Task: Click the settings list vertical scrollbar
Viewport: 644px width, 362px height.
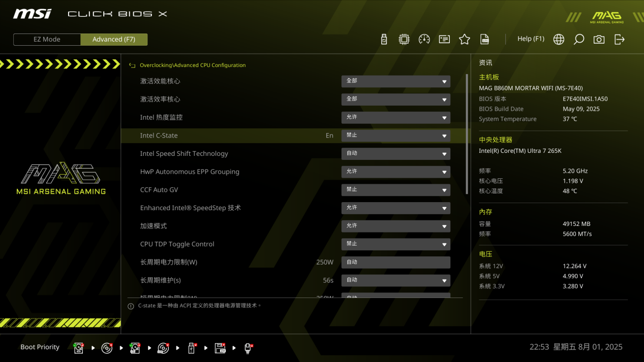Action: pos(467,134)
